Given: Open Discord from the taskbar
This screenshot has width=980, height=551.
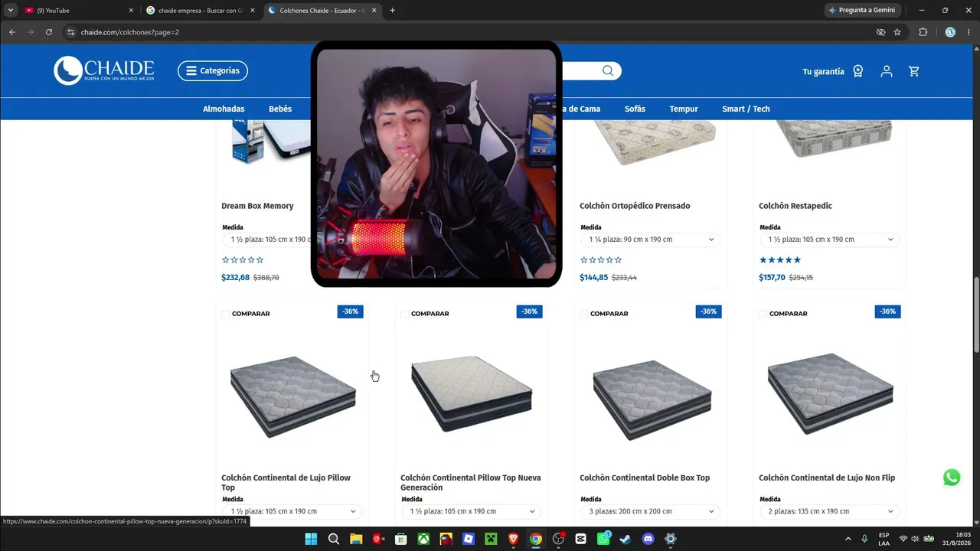Looking at the screenshot, I should (648, 539).
